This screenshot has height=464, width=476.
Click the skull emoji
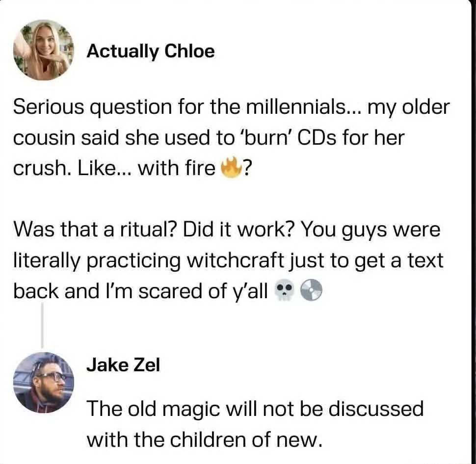[x=281, y=291]
